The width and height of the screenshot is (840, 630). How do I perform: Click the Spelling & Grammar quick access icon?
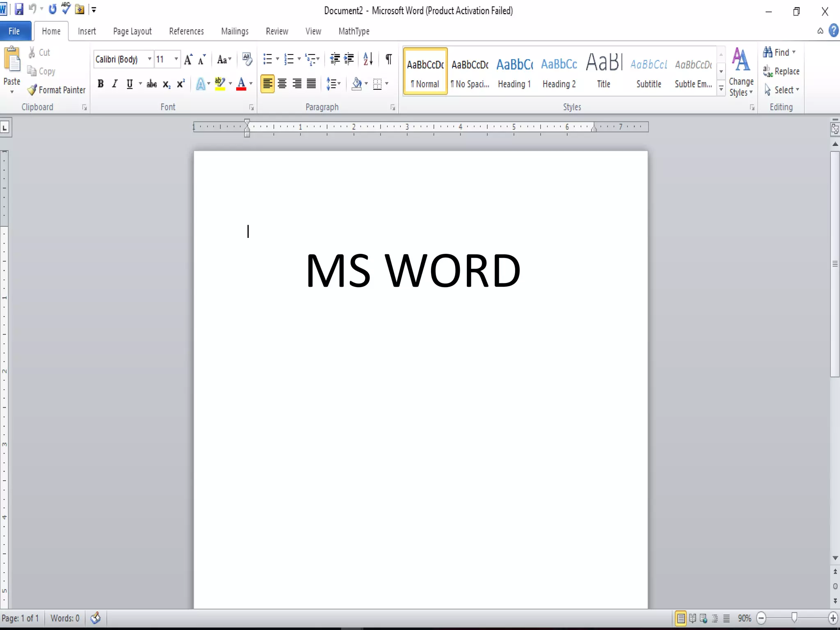(66, 8)
